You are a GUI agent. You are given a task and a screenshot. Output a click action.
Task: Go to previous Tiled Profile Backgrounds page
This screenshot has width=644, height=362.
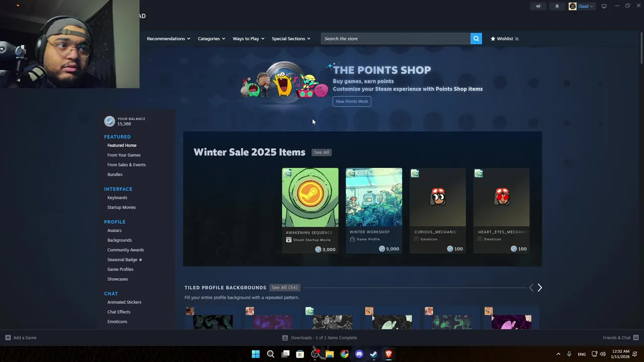tap(531, 288)
